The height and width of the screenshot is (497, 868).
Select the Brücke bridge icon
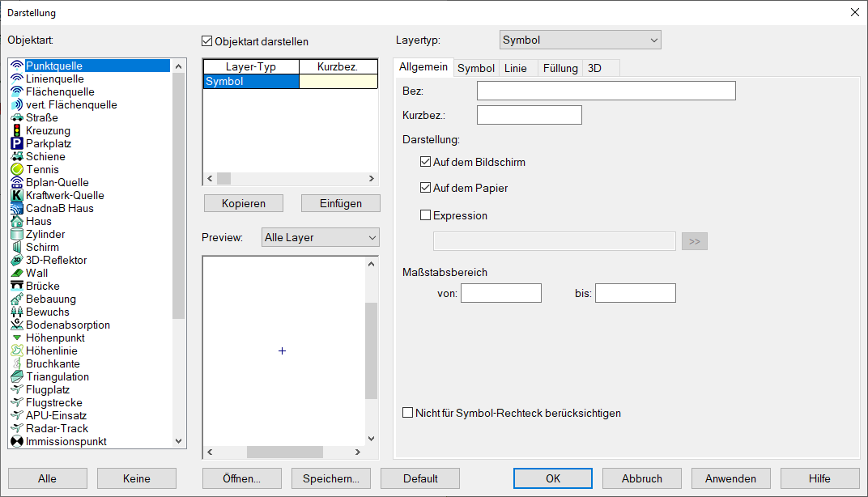17,286
